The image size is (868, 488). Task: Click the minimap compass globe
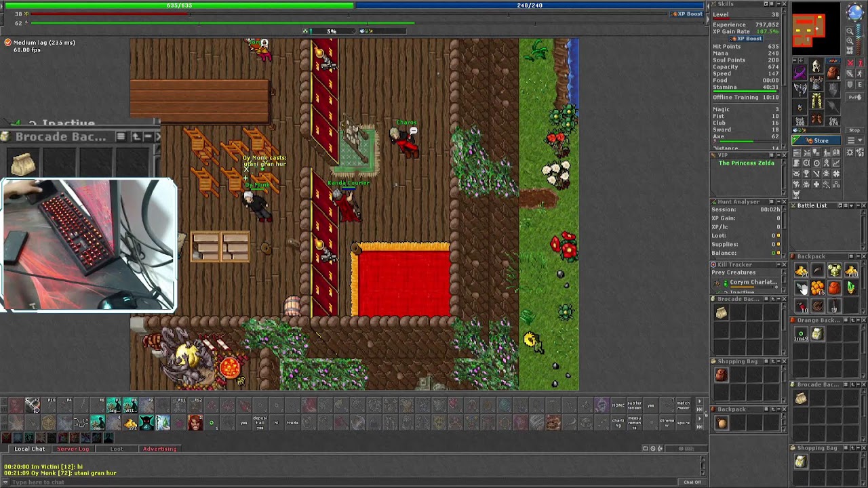[x=855, y=12]
